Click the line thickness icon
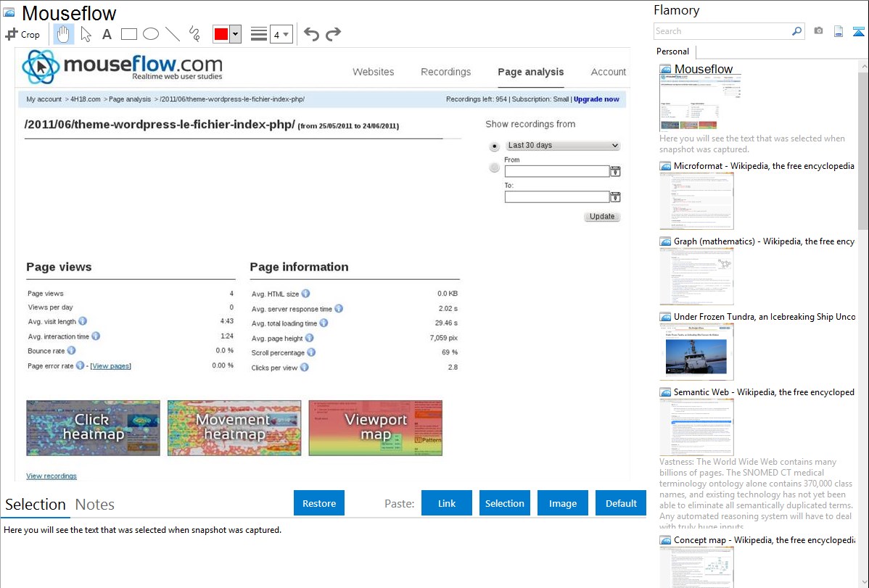The height and width of the screenshot is (588, 869). click(259, 34)
